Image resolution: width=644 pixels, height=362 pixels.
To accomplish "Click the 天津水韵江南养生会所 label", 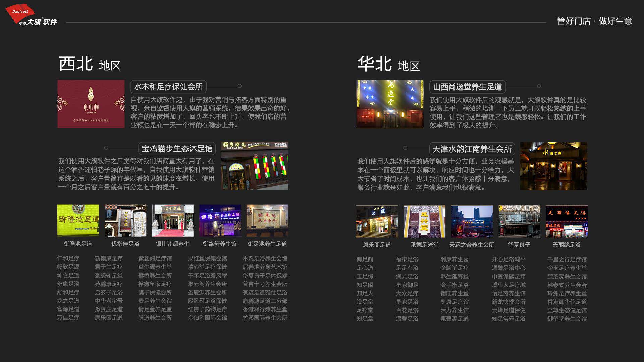I will 472,149.
